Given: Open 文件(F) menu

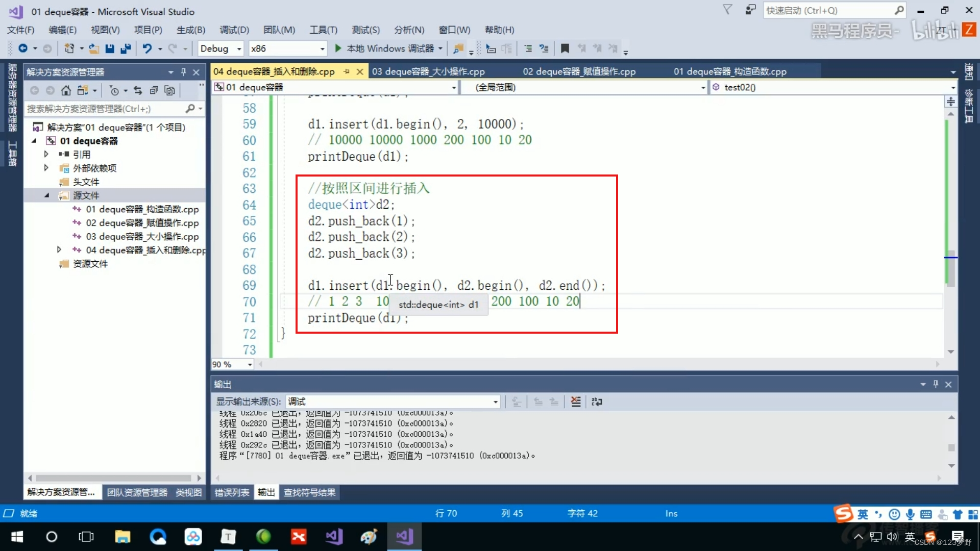Looking at the screenshot, I should 19,30.
